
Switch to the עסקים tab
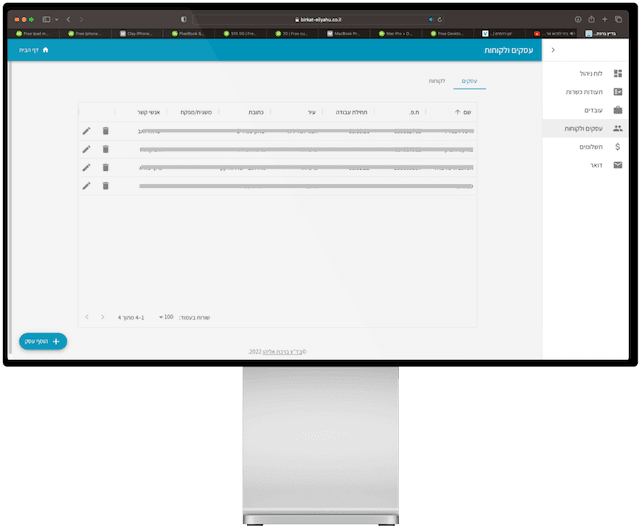tap(469, 81)
